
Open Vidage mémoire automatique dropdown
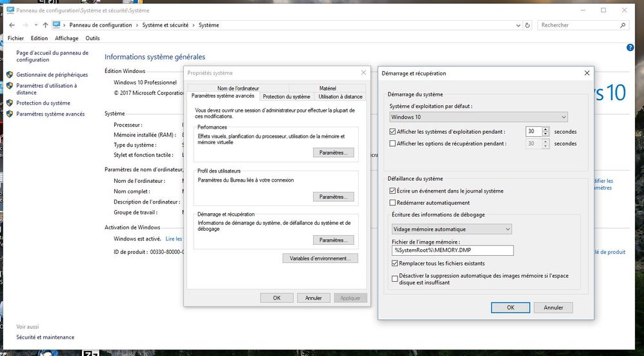tap(452, 229)
